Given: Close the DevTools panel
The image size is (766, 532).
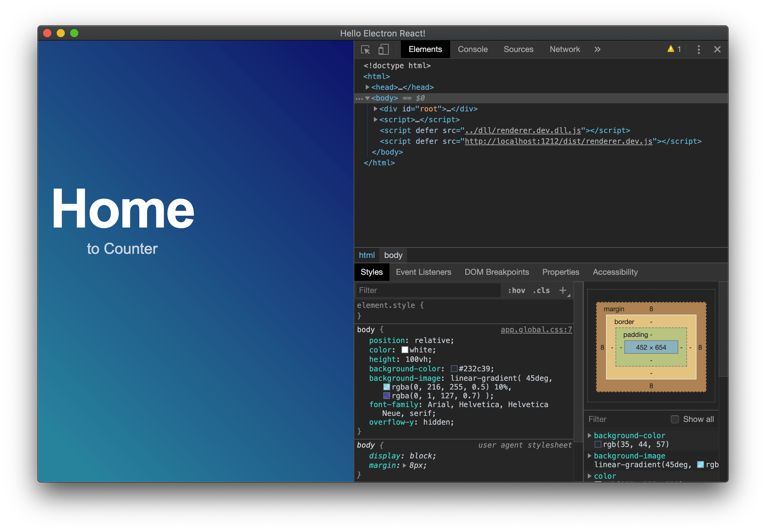Looking at the screenshot, I should click(x=717, y=50).
